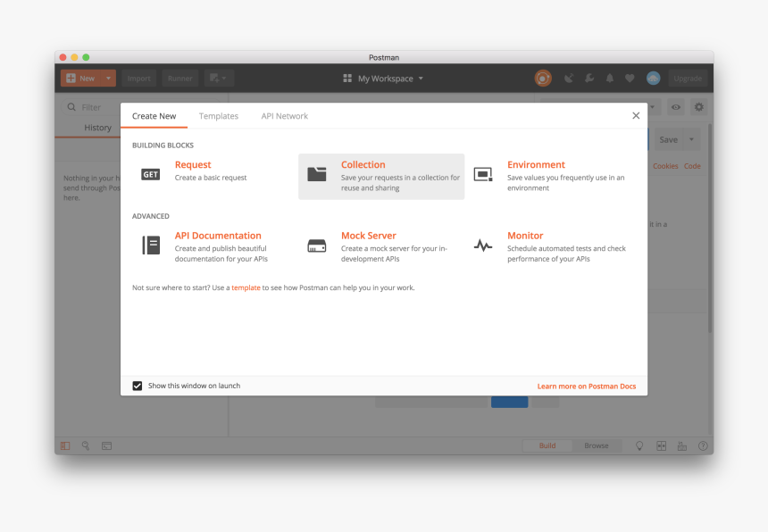Click the right-side vertical scrollbar
Screen dimensions: 768x532
pos(710,230)
